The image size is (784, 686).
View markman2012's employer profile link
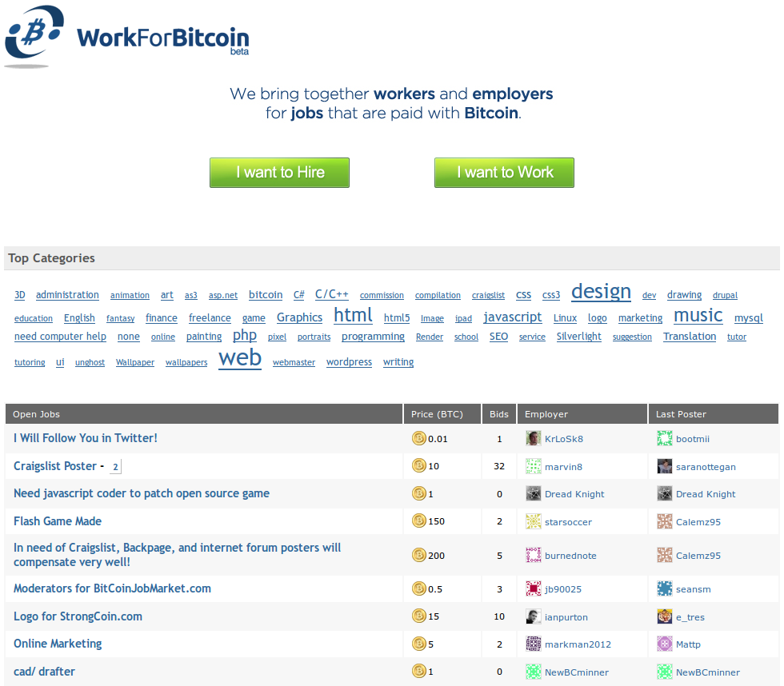click(x=578, y=644)
